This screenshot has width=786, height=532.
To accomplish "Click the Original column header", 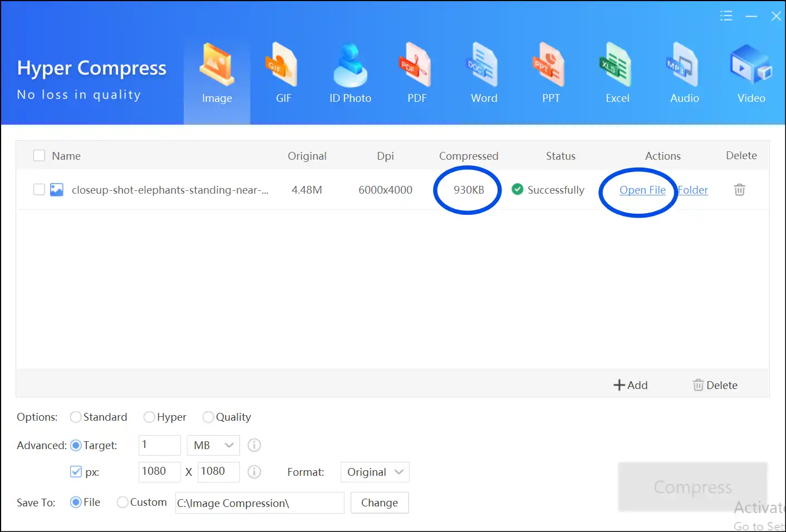I will [307, 156].
